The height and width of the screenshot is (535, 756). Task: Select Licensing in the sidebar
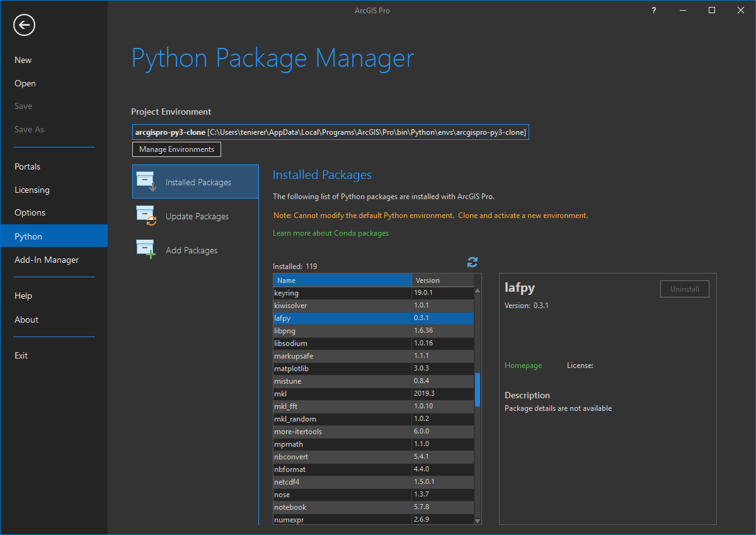pos(32,190)
